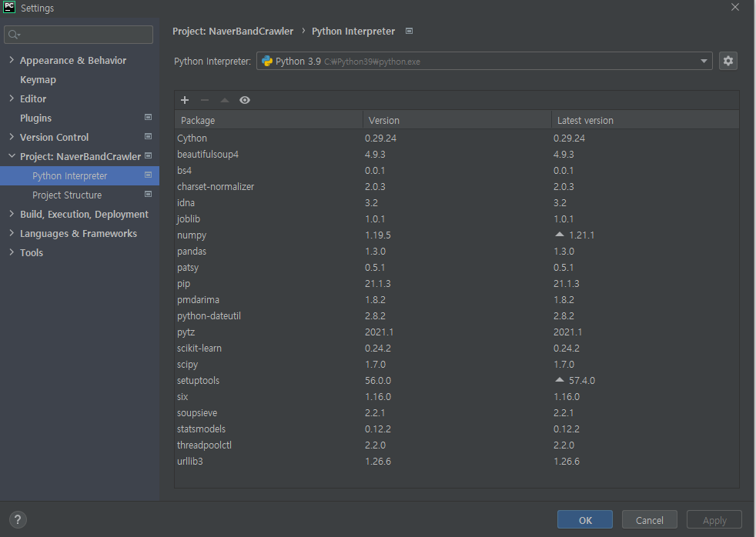756x537 pixels.
Task: Select the Cython package row
Action: pyautogui.click(x=457, y=138)
